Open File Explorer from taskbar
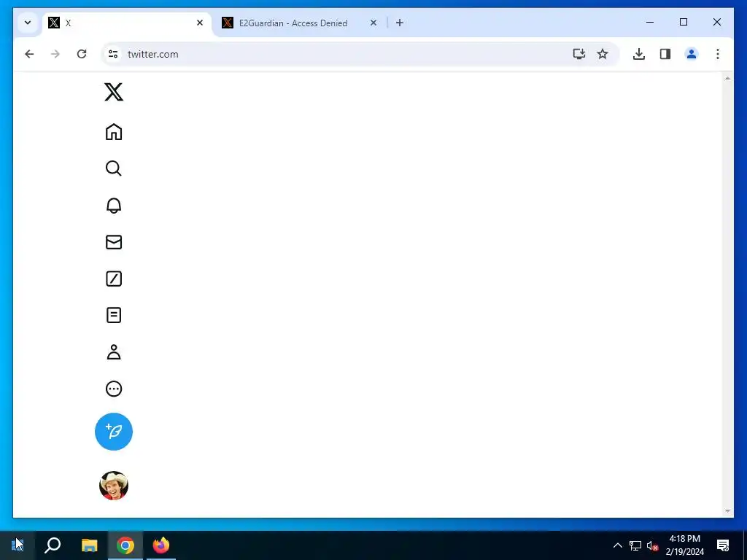This screenshot has width=747, height=560. click(89, 545)
